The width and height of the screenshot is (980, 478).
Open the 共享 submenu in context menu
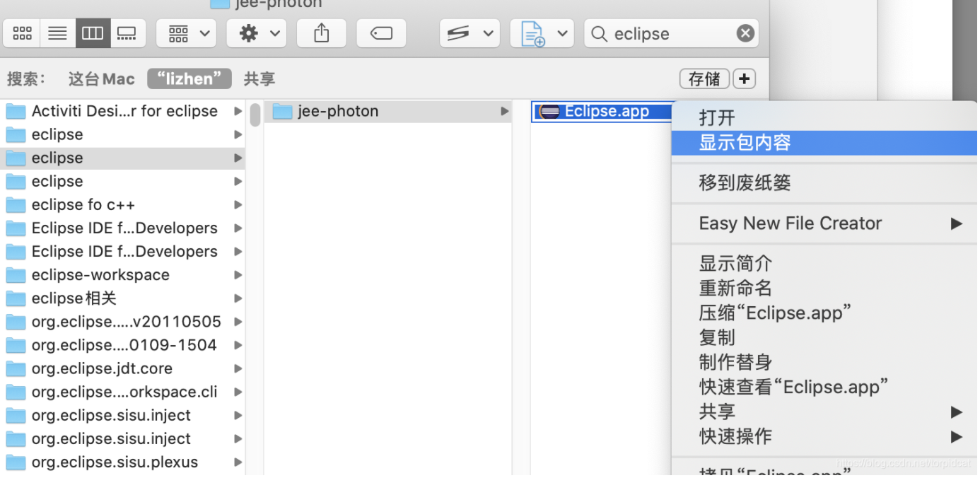pos(824,412)
